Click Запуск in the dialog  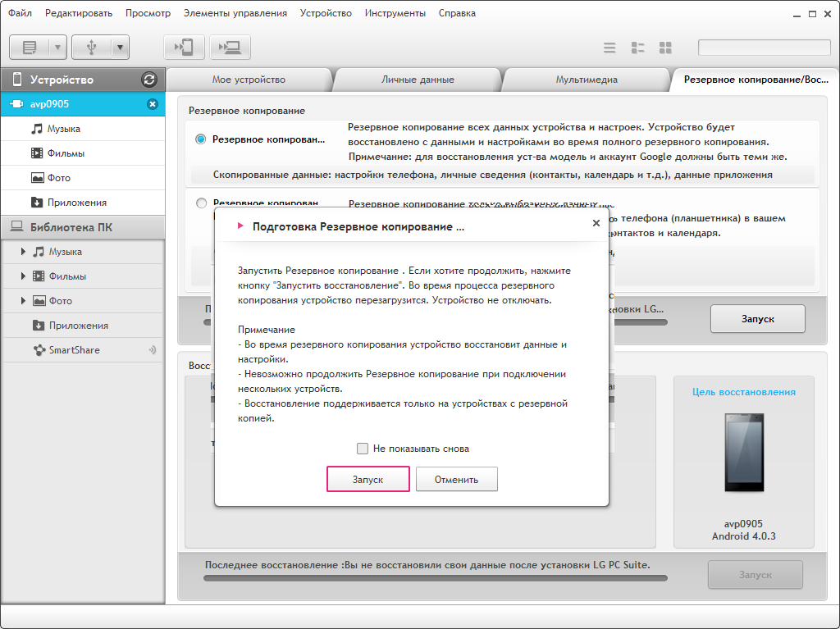[x=368, y=479]
